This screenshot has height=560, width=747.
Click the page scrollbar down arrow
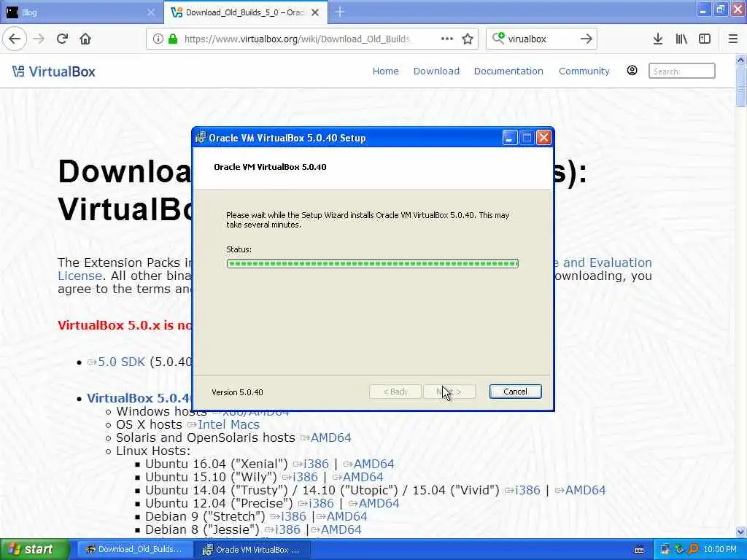point(740,532)
